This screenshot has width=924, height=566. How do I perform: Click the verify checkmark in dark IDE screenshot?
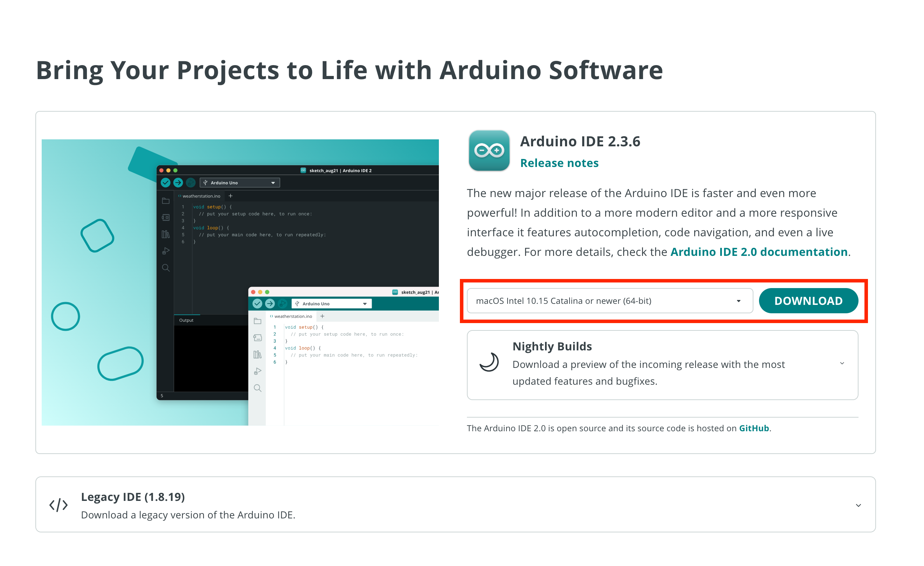pos(165,183)
